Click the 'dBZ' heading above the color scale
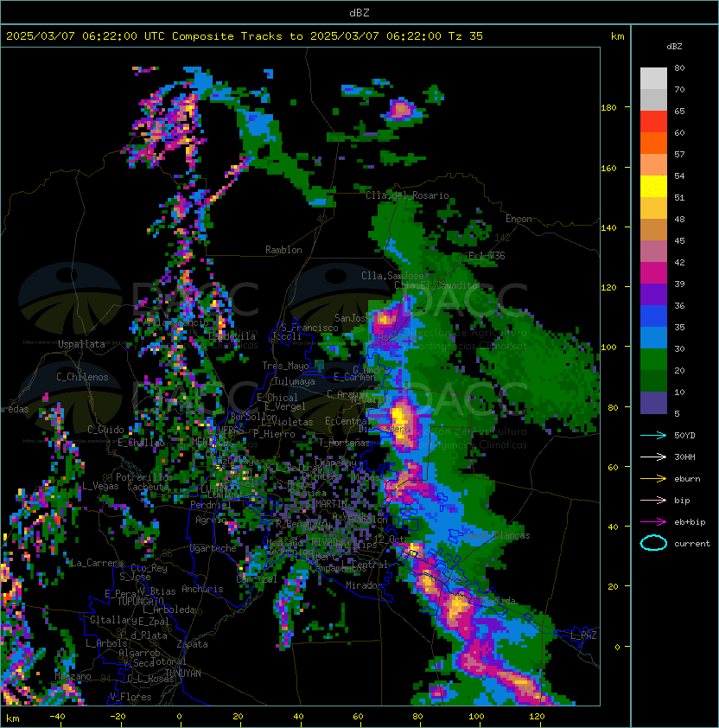Viewport: 719px width, 728px height. click(x=674, y=47)
